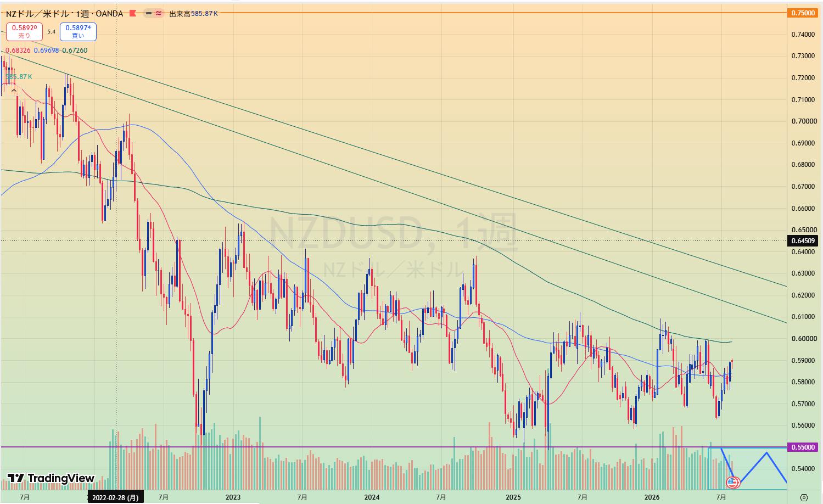The image size is (823, 504).
Task: Click the orange 0.75000 price line label
Action: [x=803, y=13]
